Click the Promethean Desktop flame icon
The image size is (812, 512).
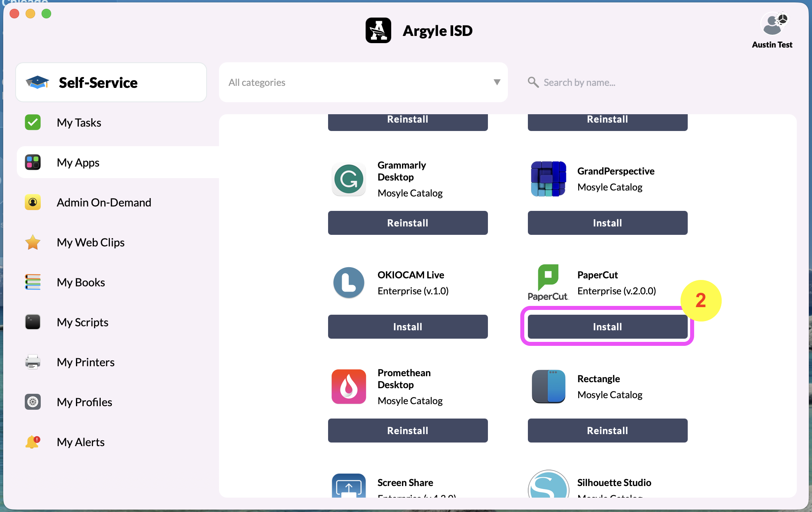[x=348, y=387]
